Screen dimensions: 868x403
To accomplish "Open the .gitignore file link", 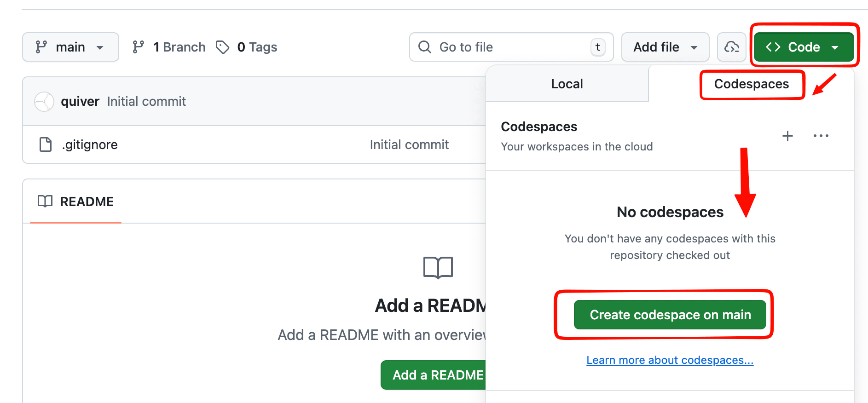I will (90, 145).
